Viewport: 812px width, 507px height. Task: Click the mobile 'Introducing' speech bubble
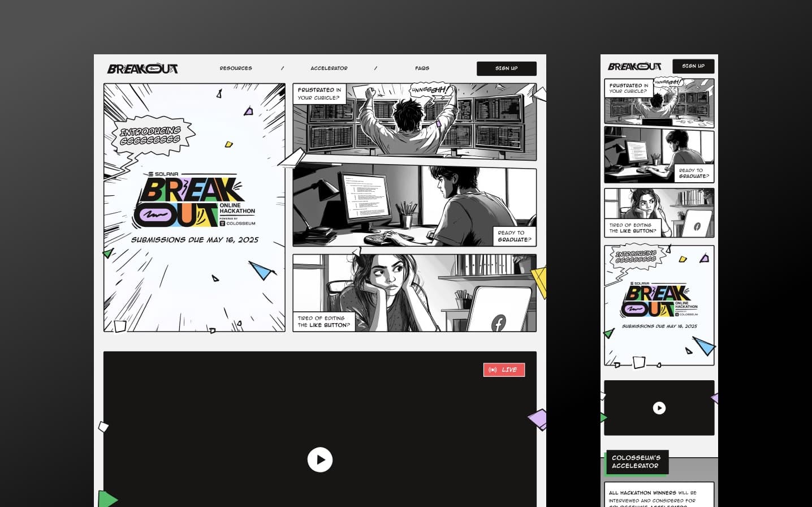click(636, 257)
